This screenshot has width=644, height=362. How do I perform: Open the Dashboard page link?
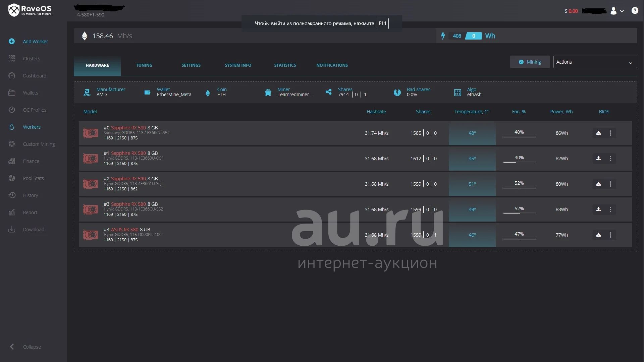click(x=35, y=75)
